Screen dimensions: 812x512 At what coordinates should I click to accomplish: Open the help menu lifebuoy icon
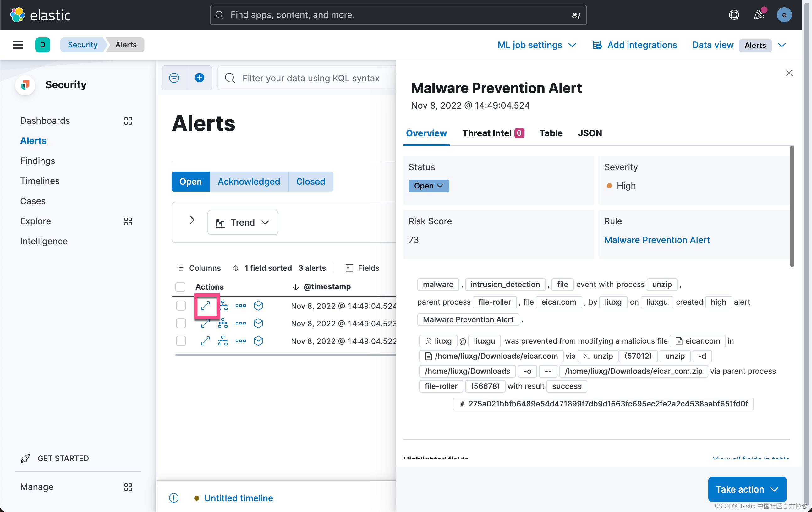pyautogui.click(x=734, y=15)
